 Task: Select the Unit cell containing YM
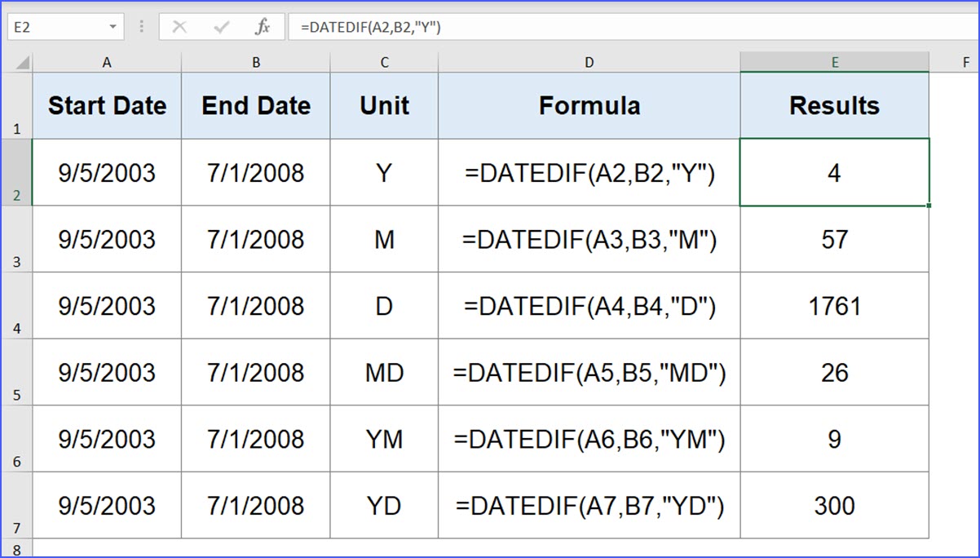tap(384, 439)
